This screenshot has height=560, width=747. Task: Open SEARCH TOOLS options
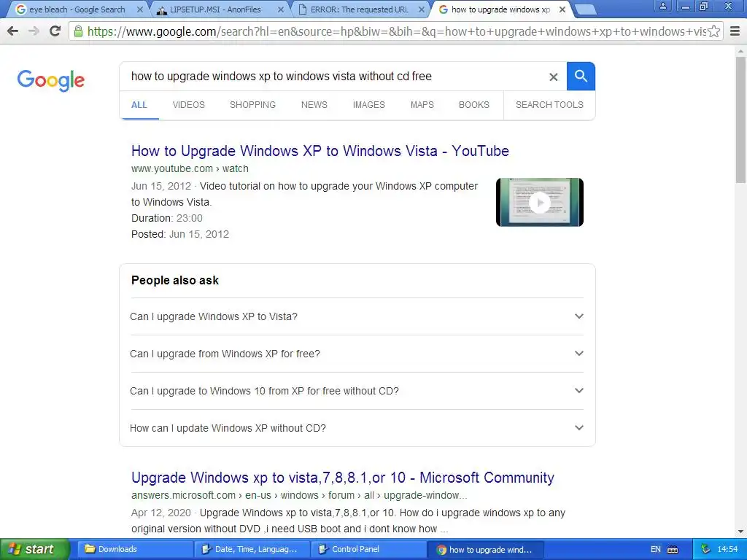tap(549, 105)
